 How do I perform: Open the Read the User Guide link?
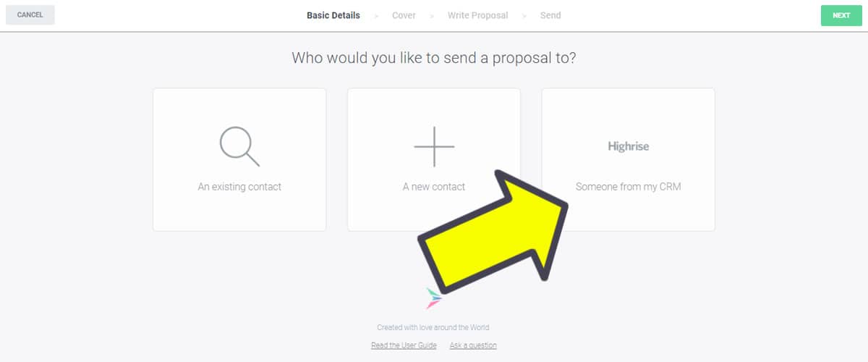tap(404, 345)
